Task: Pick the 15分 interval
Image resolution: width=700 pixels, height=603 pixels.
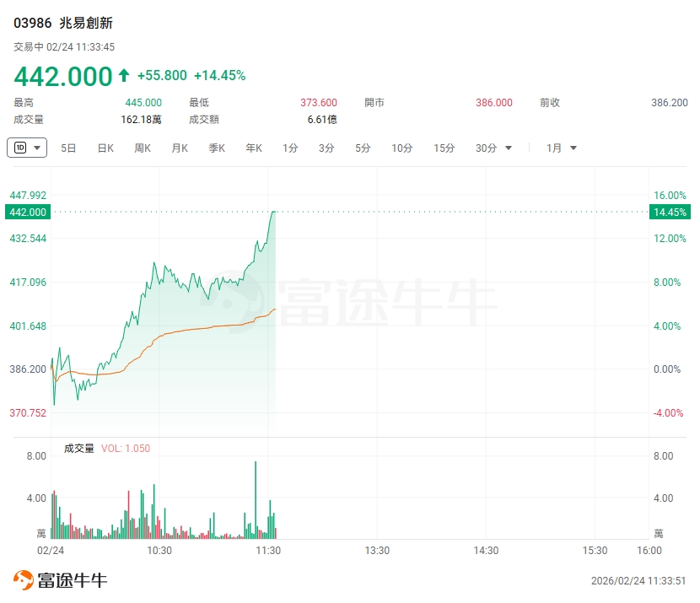Action: coord(444,148)
